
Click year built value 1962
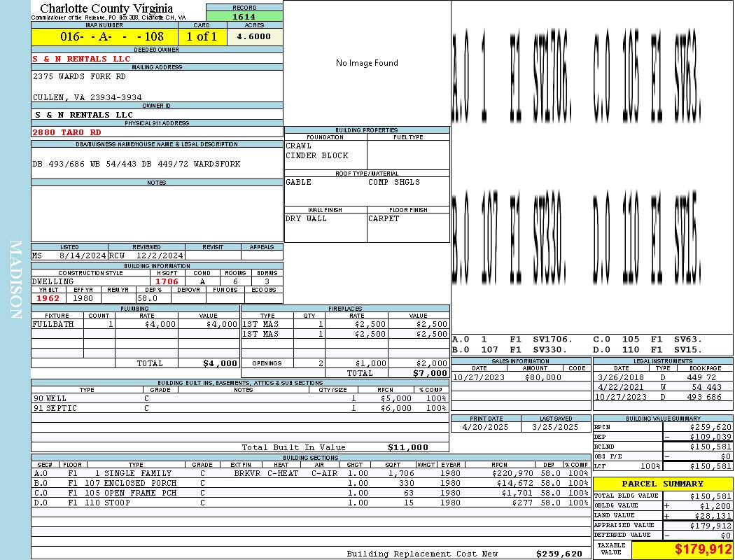click(48, 298)
